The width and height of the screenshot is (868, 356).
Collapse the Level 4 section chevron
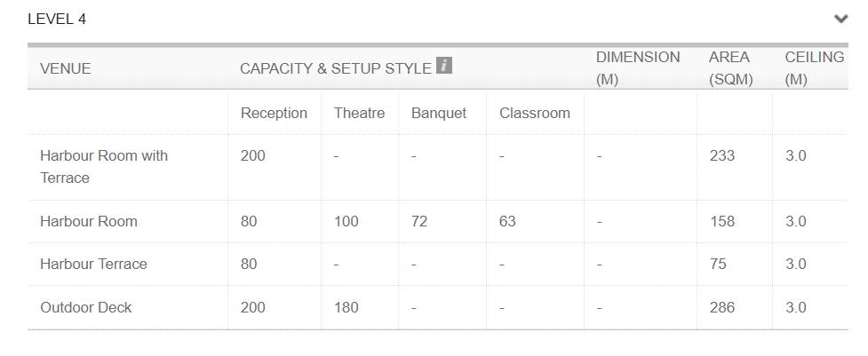[840, 20]
